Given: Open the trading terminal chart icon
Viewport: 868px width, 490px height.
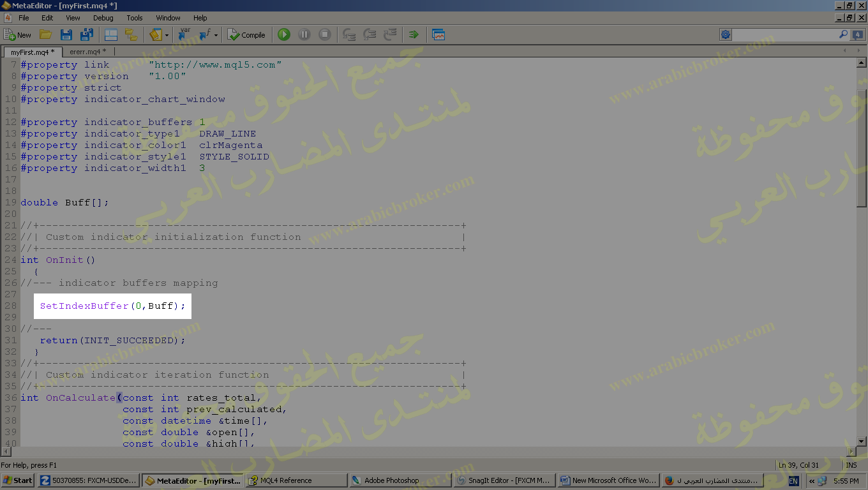Looking at the screenshot, I should 438,34.
